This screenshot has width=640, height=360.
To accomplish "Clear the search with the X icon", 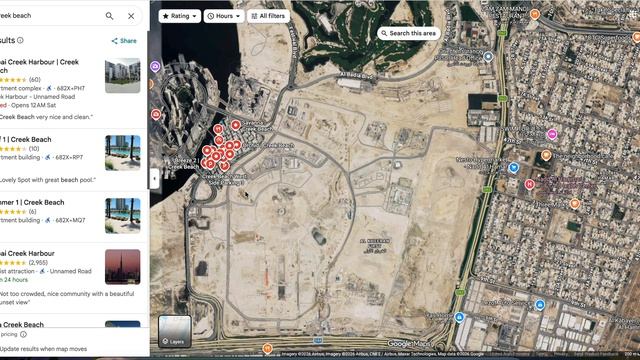I will 131,16.
